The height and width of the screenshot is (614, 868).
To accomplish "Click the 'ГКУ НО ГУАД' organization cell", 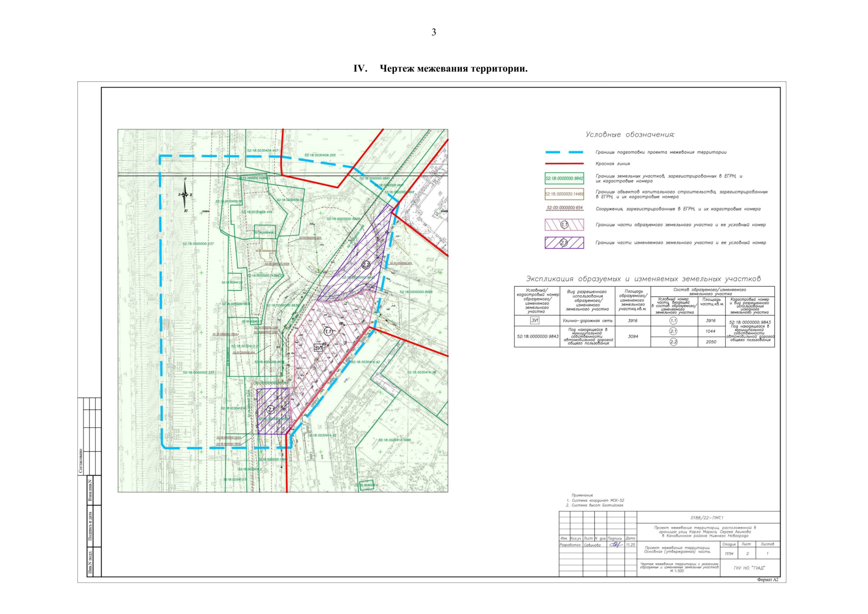I will tap(749, 568).
